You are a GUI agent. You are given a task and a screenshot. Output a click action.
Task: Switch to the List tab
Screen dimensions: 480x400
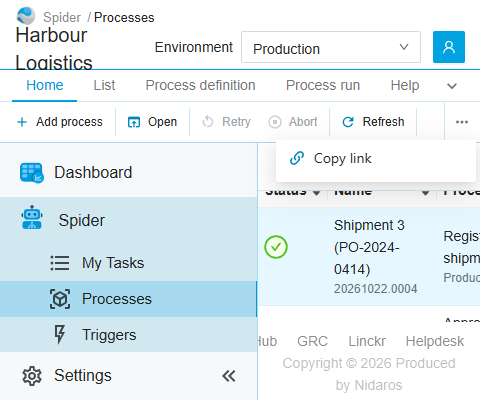[x=104, y=86]
